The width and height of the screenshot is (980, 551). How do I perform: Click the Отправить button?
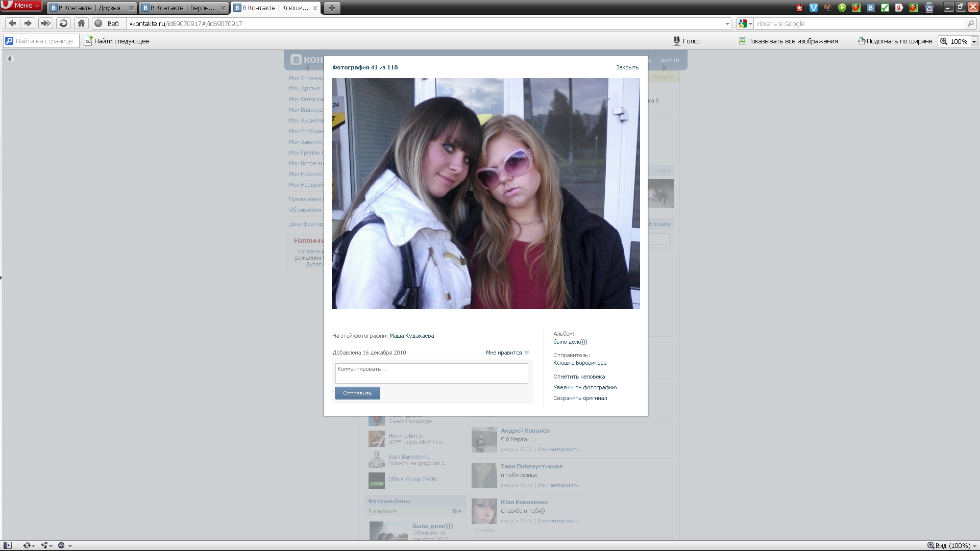click(357, 393)
